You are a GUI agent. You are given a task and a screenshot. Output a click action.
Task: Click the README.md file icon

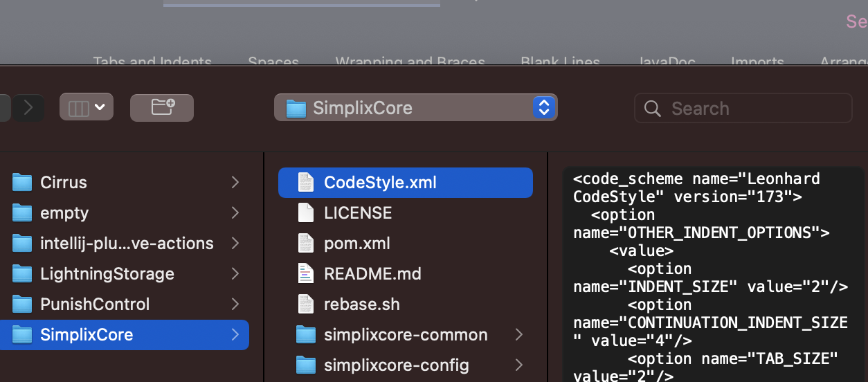tap(306, 274)
